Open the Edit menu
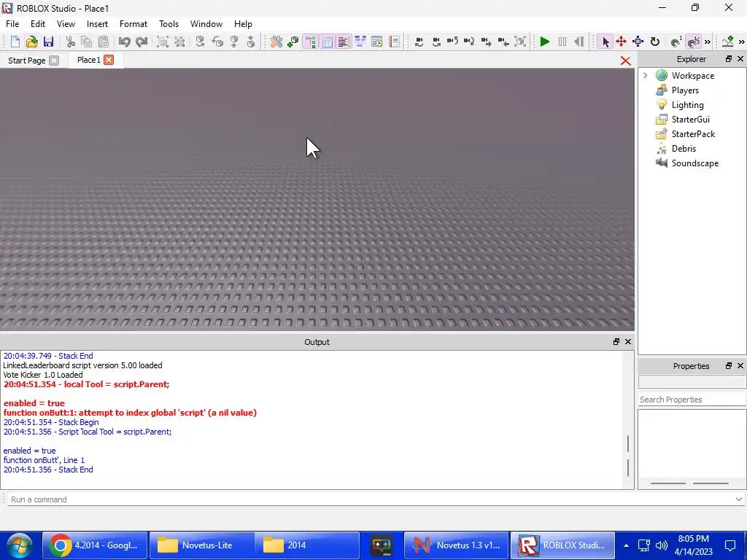 (38, 24)
